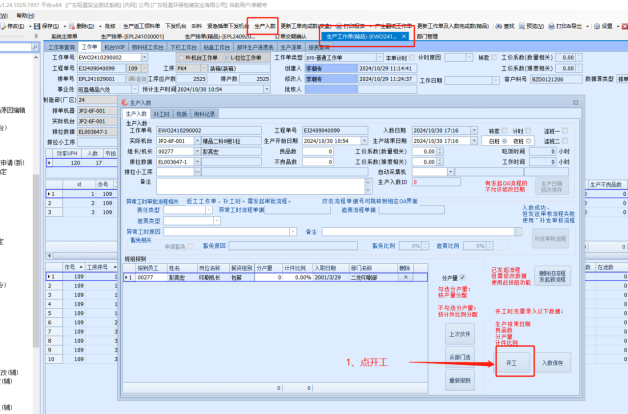628x414 pixels.
Task: Click the delete X in employee row 00277
Action: coord(405,277)
